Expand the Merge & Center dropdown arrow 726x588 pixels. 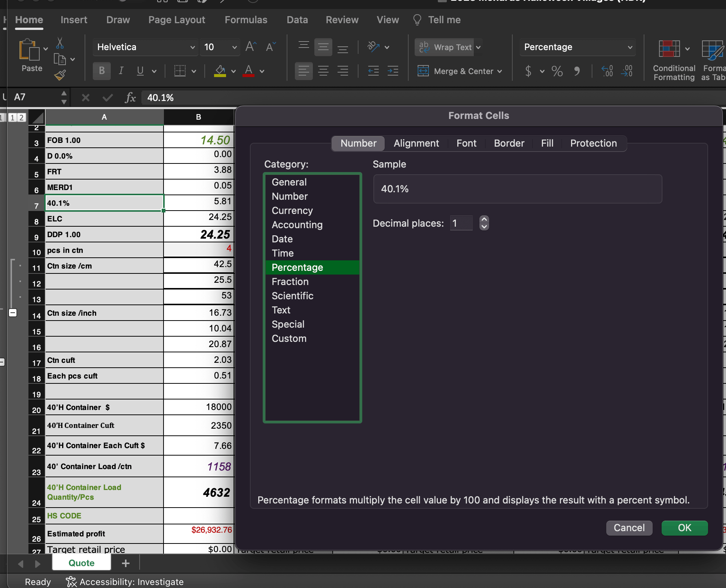pyautogui.click(x=500, y=71)
